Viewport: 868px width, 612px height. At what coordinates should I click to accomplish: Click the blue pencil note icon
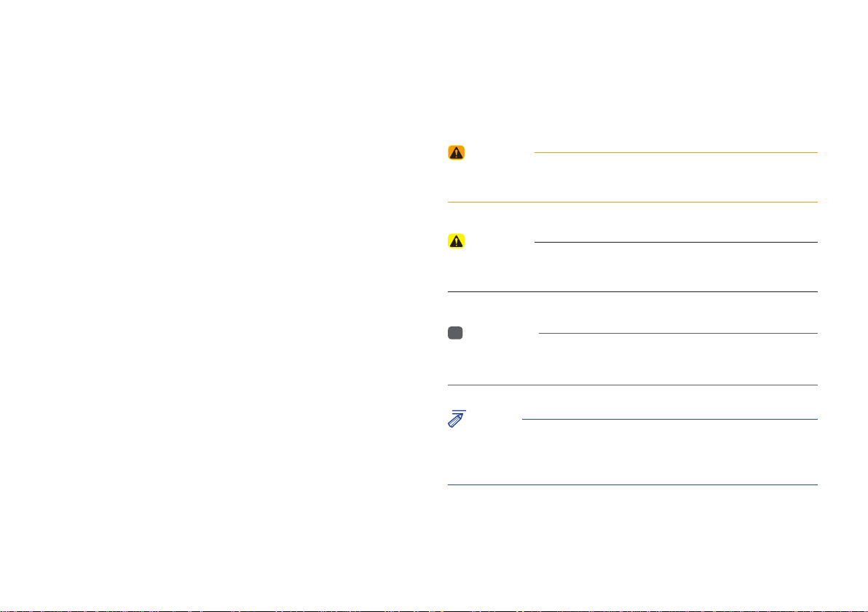click(x=457, y=419)
